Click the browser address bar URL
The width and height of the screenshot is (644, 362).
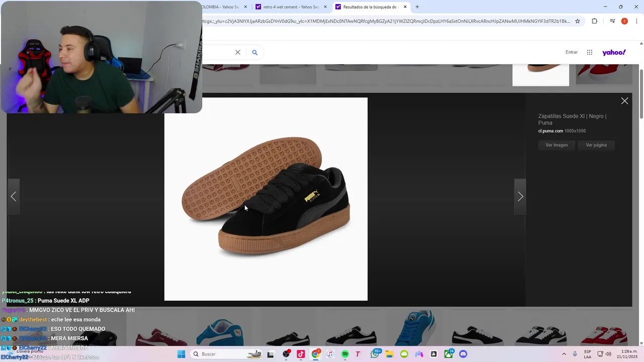tap(386, 21)
